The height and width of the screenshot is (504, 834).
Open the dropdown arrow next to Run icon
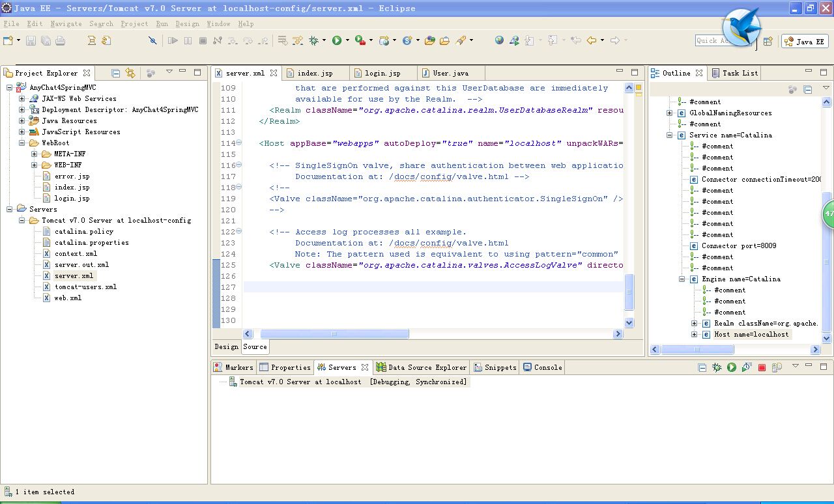tap(347, 40)
